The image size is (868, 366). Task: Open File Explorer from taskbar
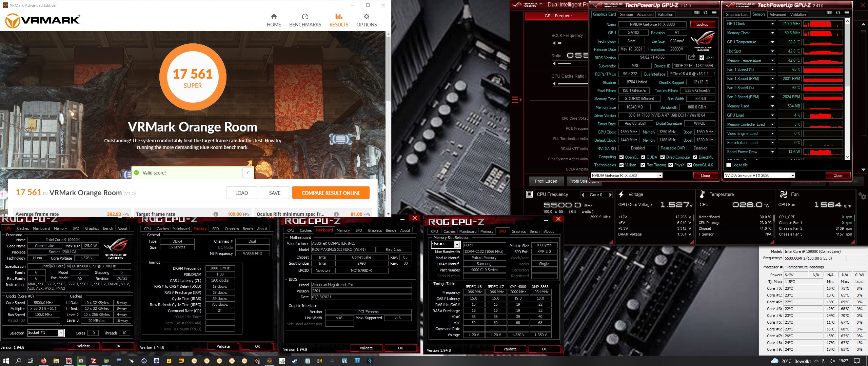coord(56,361)
